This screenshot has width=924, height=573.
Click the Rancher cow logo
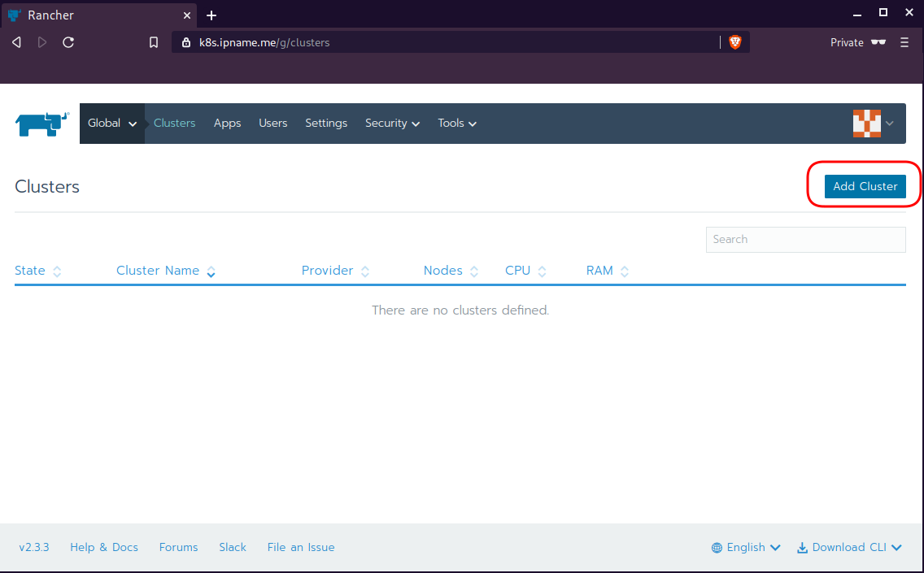coord(42,124)
